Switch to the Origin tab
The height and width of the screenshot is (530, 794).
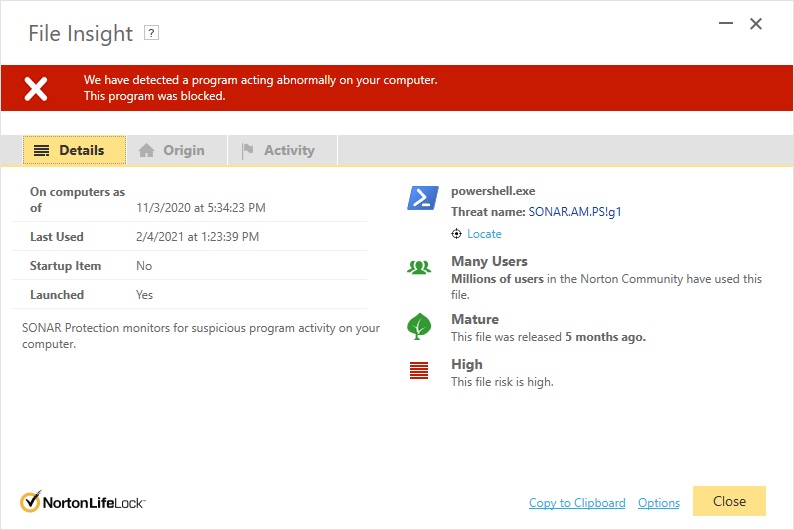tap(177, 150)
